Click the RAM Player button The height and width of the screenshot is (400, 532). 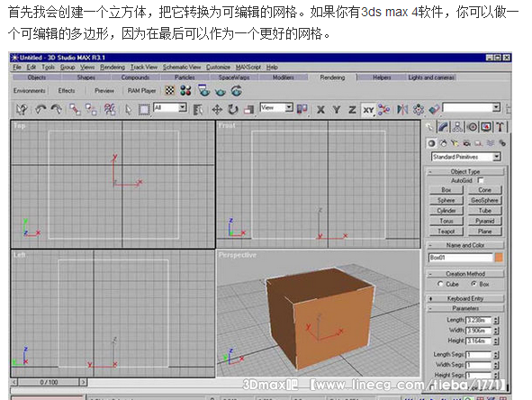[x=141, y=91]
